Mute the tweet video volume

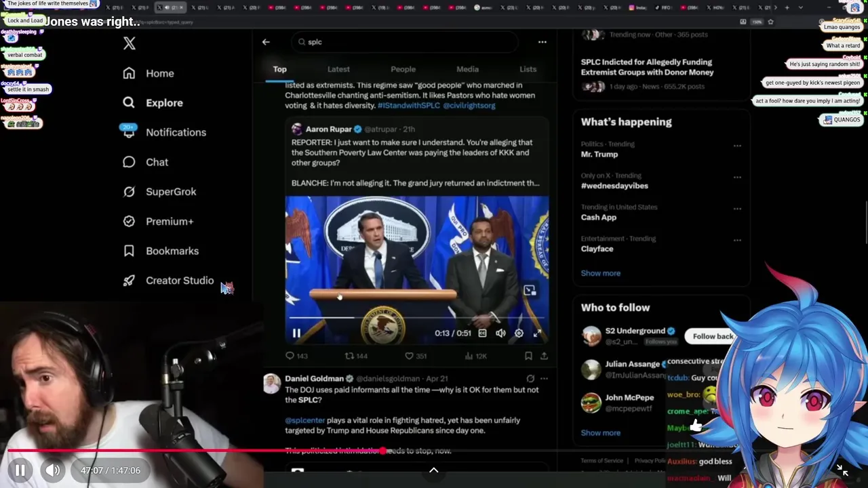(500, 333)
